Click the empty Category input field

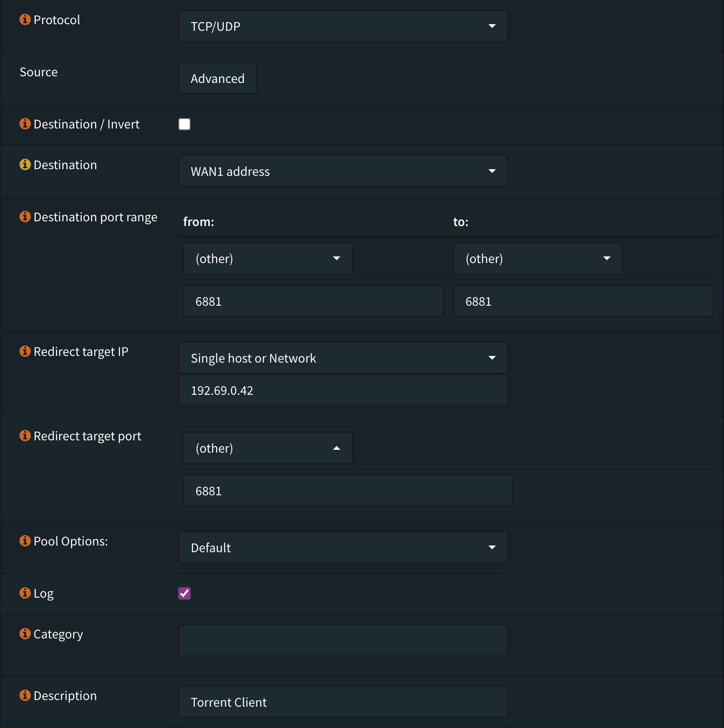[343, 640]
